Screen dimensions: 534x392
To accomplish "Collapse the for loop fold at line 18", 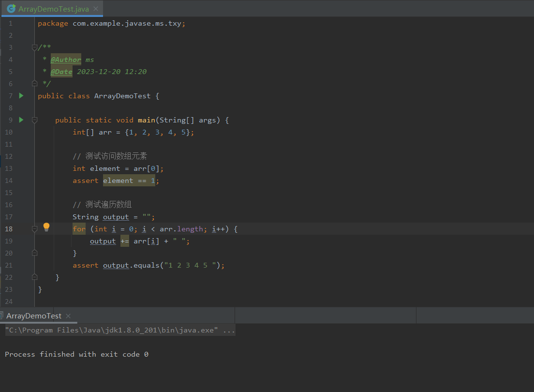I will coord(34,229).
